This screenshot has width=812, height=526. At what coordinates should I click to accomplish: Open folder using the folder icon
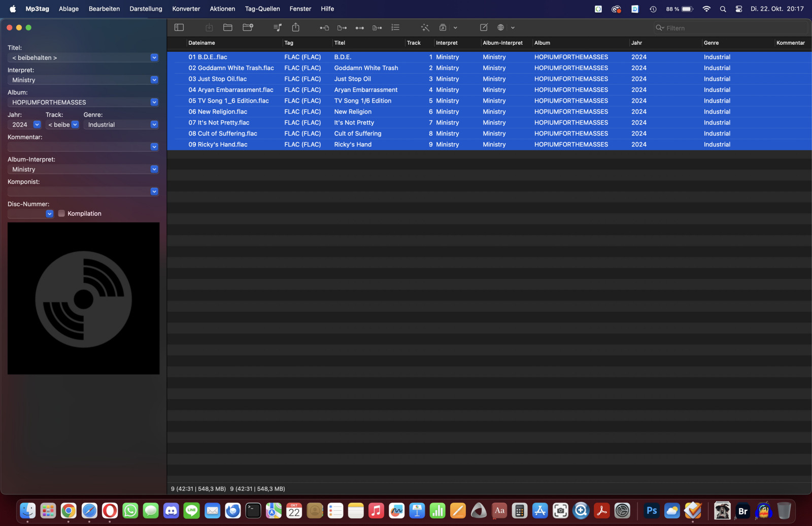pos(228,27)
